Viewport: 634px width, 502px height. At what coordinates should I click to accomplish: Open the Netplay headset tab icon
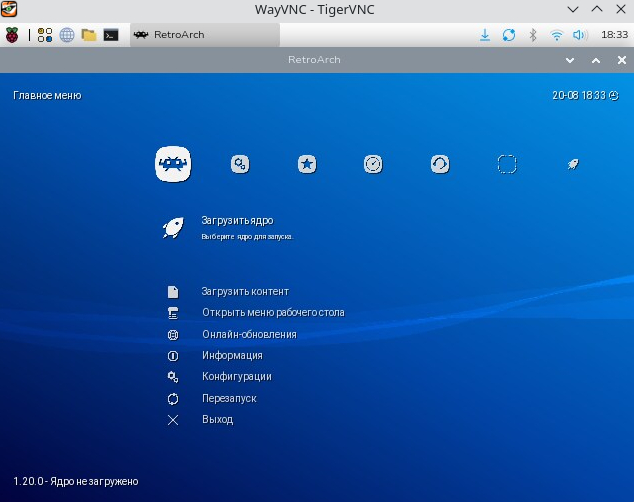click(440, 164)
